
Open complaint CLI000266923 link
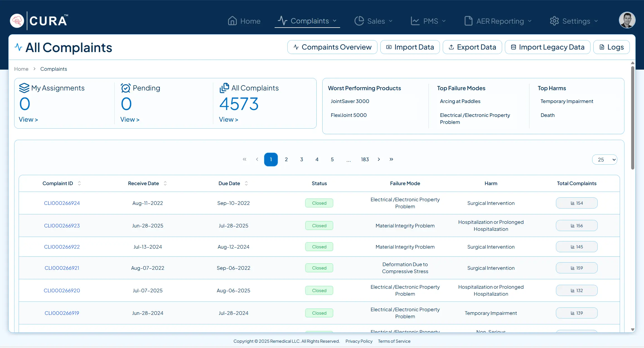click(62, 226)
